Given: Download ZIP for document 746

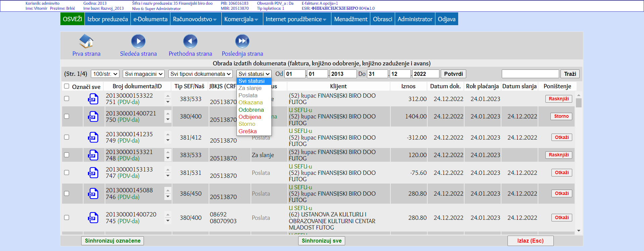Looking at the screenshot, I should (93, 194).
